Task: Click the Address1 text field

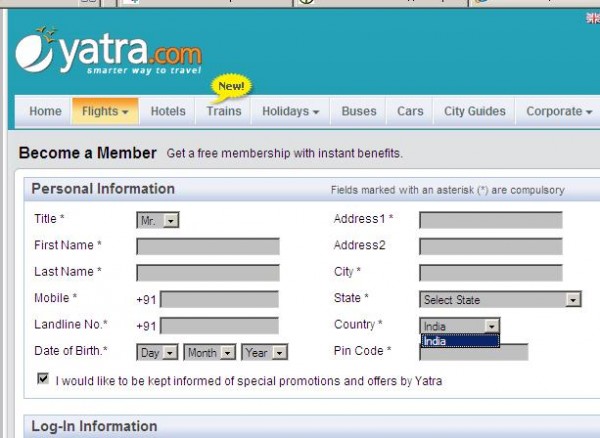Action: [490, 220]
